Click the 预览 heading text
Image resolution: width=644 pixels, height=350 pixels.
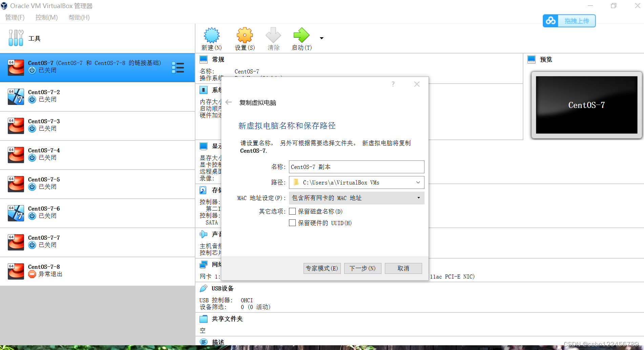pyautogui.click(x=546, y=60)
